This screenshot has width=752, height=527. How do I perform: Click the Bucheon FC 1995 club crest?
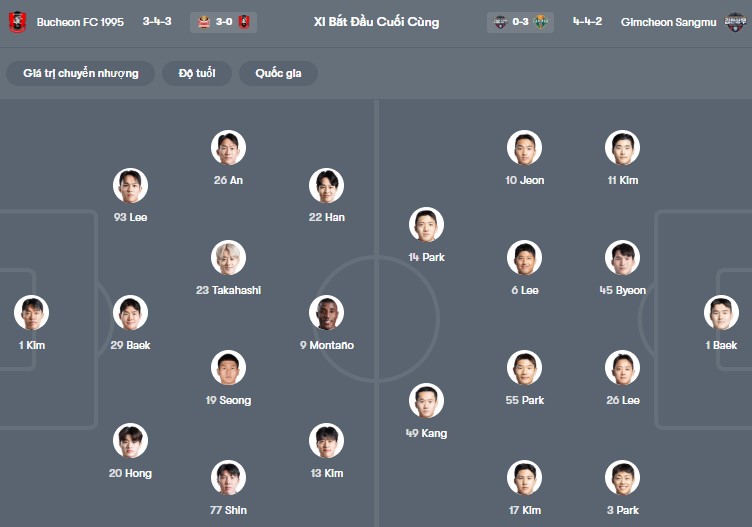18,21
